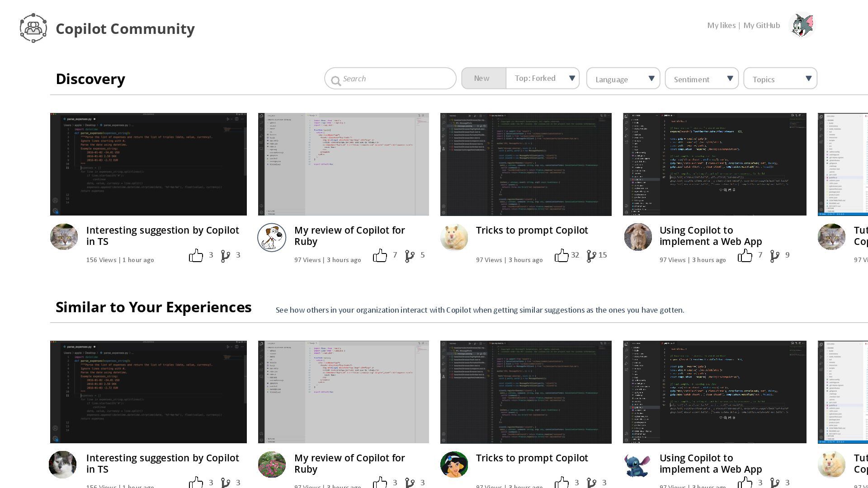Click the Copilot Community logo icon
Viewport: 868px width, 488px height.
tap(33, 28)
